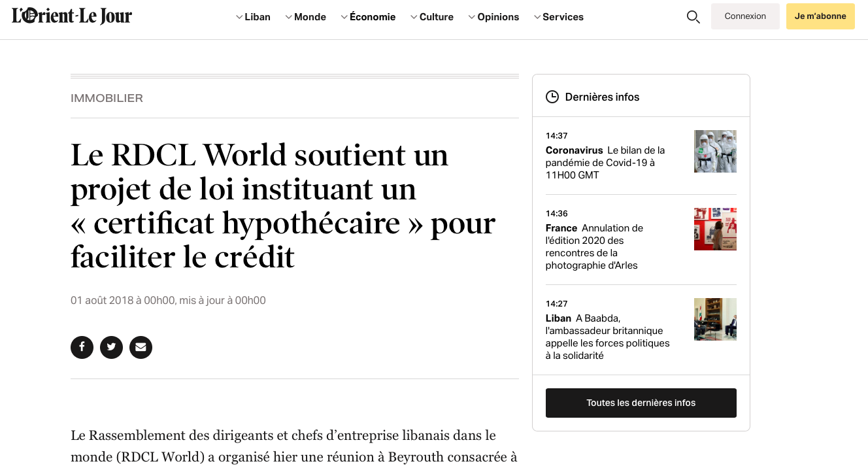Open the Économie section
This screenshot has height=470, width=868.
point(373,17)
